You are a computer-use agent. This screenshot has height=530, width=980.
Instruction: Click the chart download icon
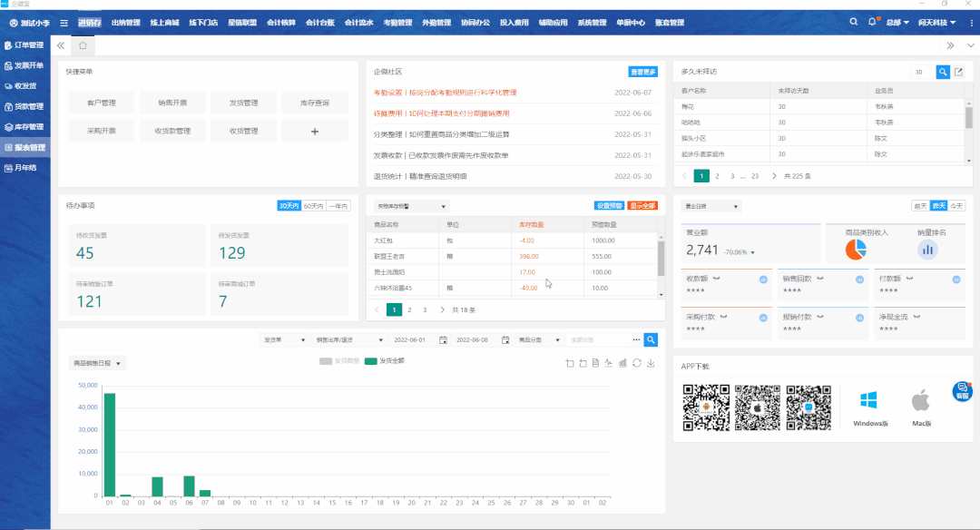click(651, 363)
